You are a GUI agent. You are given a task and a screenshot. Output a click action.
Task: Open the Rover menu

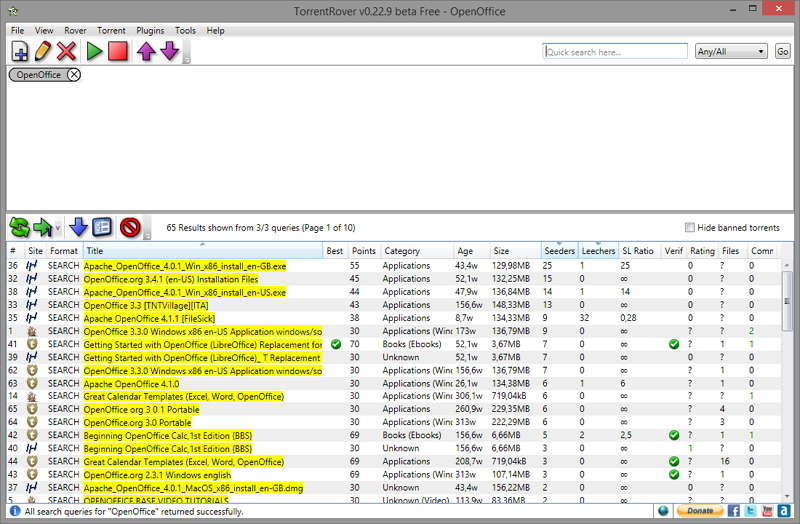75,31
